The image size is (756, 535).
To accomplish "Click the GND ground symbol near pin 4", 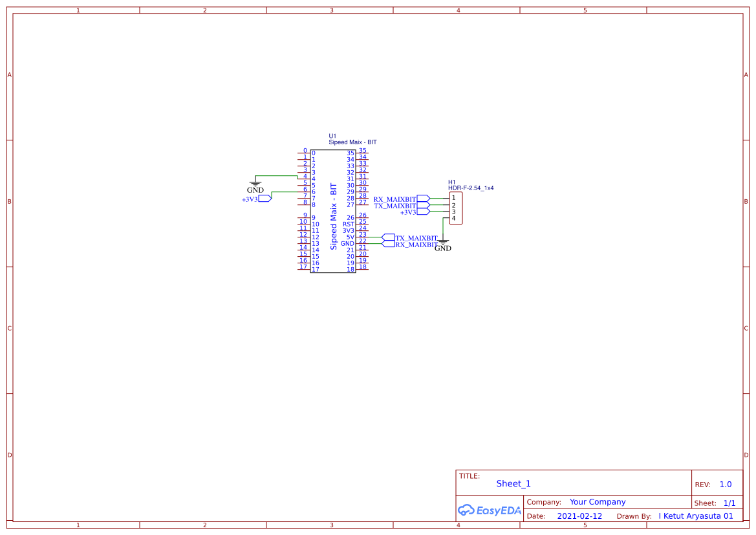I will (x=254, y=185).
